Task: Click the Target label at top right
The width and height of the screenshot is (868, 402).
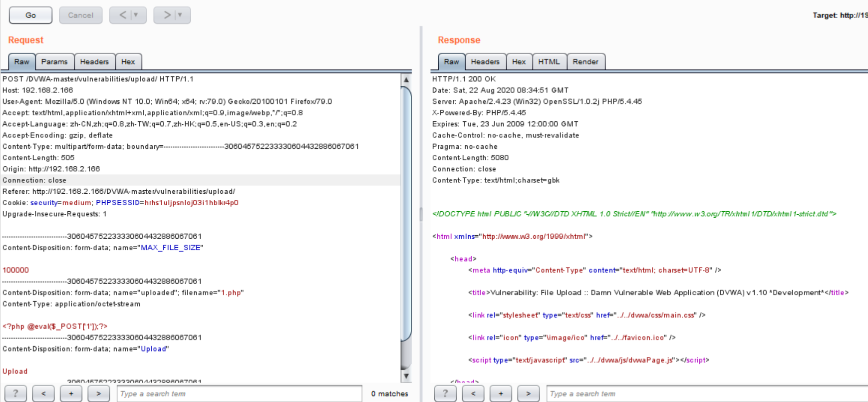Action: click(840, 15)
